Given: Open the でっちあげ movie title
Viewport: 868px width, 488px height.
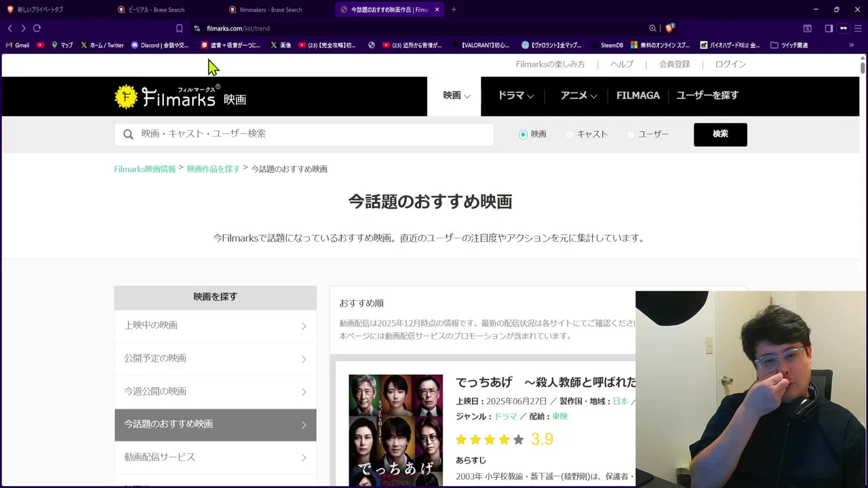Looking at the screenshot, I should pyautogui.click(x=546, y=382).
